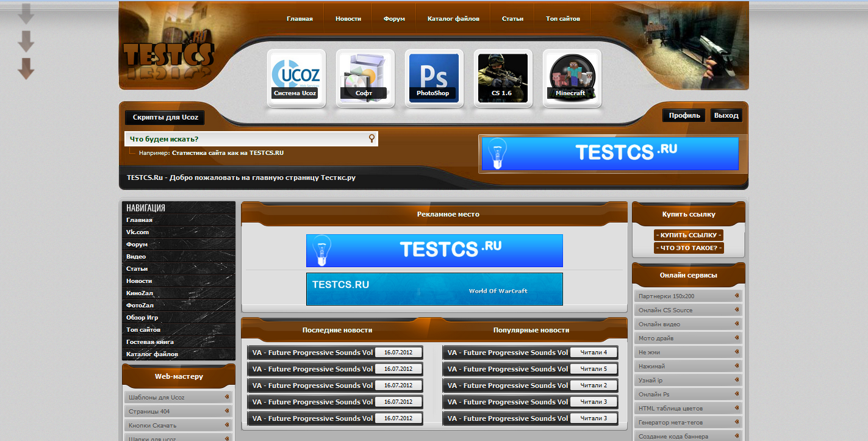Click the Выход button
The image size is (868, 441).
coord(726,115)
